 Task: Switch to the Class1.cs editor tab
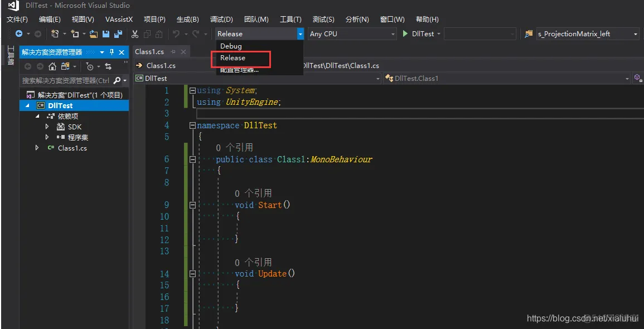(x=149, y=52)
